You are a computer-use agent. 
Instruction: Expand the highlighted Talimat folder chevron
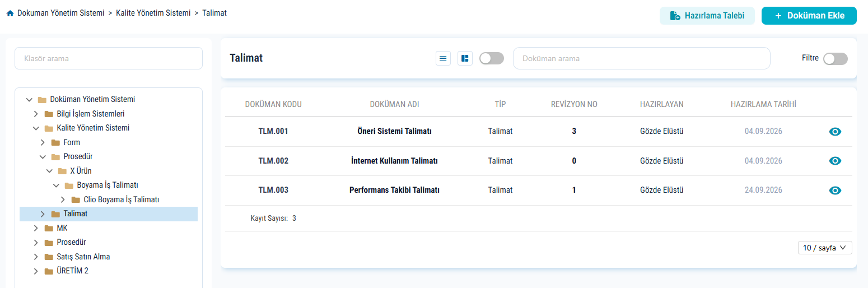tap(43, 214)
